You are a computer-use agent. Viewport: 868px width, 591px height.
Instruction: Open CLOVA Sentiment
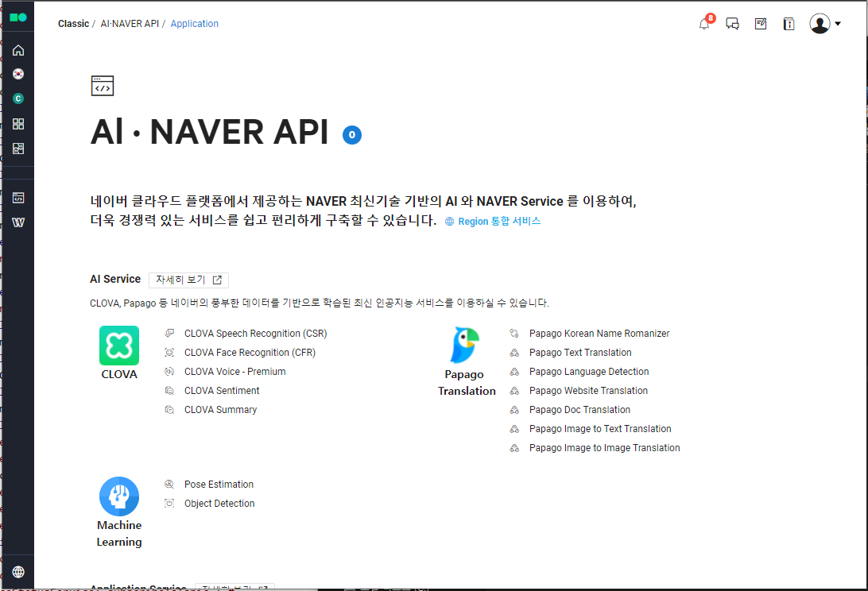[222, 391]
